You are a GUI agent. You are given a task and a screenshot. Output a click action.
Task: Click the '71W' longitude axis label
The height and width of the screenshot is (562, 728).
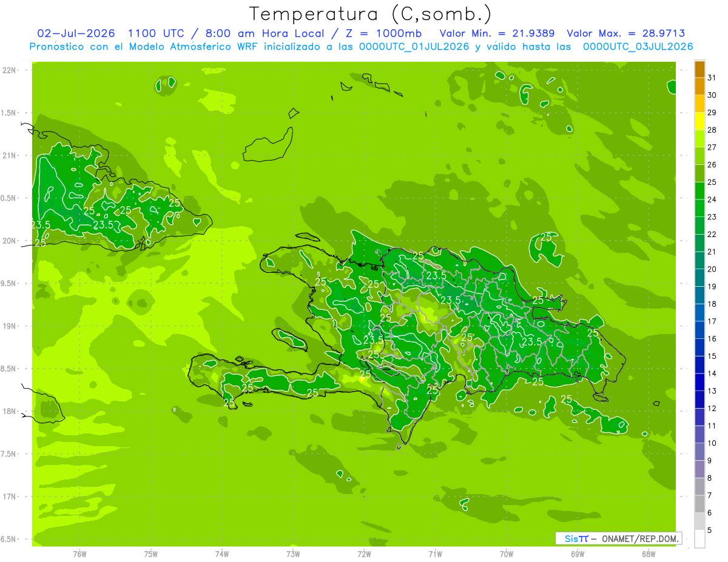(435, 554)
